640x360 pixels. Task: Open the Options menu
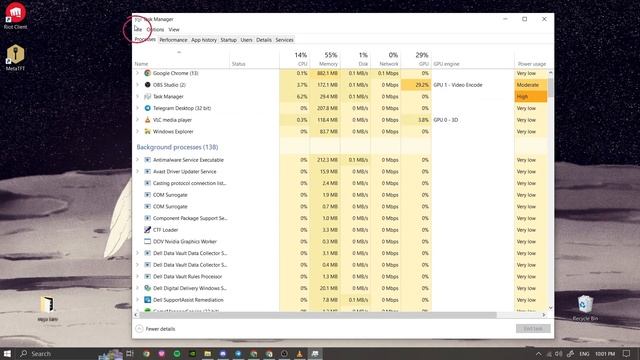[x=155, y=29]
